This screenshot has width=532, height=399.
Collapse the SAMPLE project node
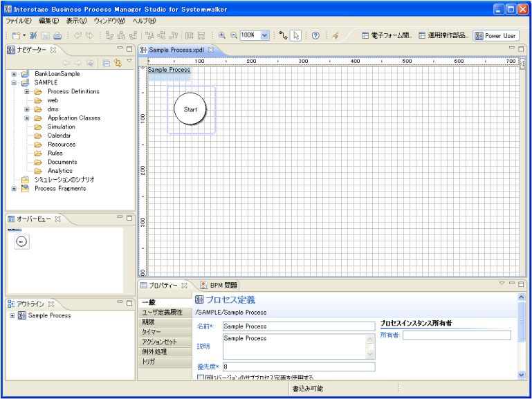click(x=14, y=83)
